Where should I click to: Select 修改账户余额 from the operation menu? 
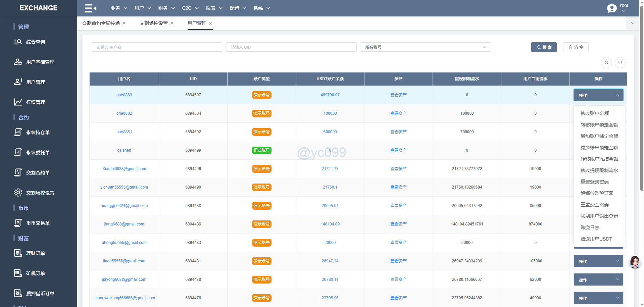[x=594, y=113]
